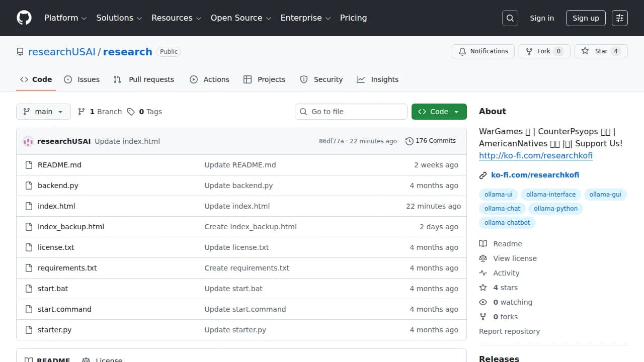Click inside the Go to file field
Screen dimensions: 644x362
(x=351, y=111)
